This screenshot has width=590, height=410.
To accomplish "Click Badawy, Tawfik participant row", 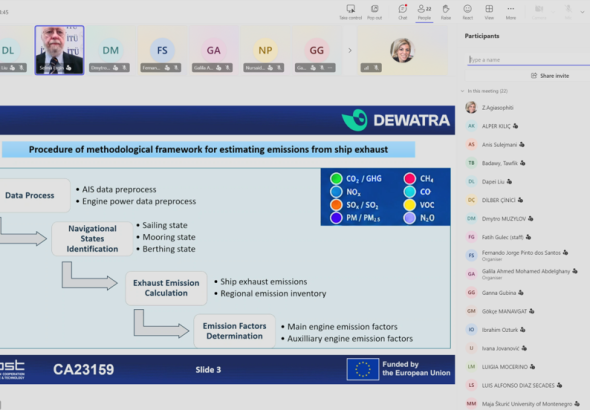I will [527, 163].
